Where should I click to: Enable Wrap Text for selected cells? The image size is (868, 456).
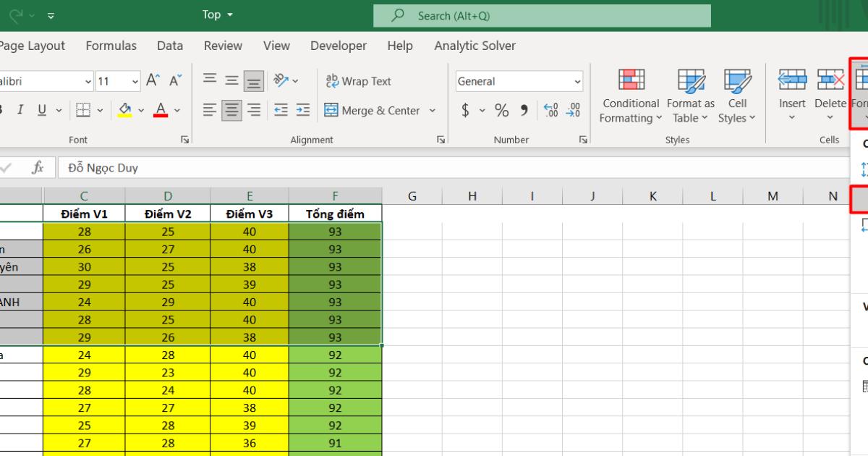tap(358, 81)
